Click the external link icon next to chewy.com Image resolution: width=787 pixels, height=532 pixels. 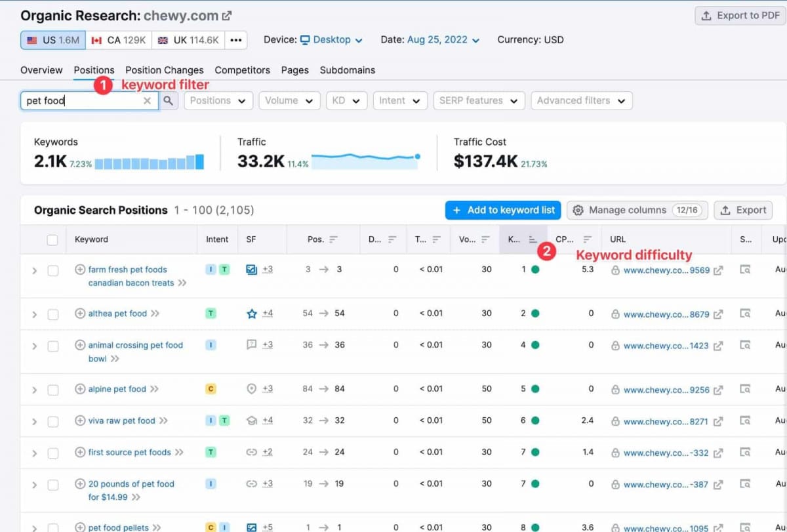click(x=228, y=14)
